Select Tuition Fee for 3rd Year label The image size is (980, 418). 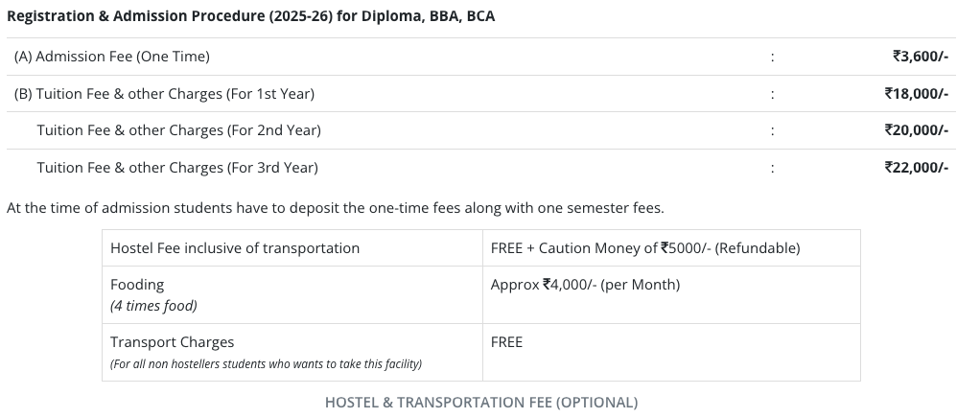pyautogui.click(x=176, y=168)
